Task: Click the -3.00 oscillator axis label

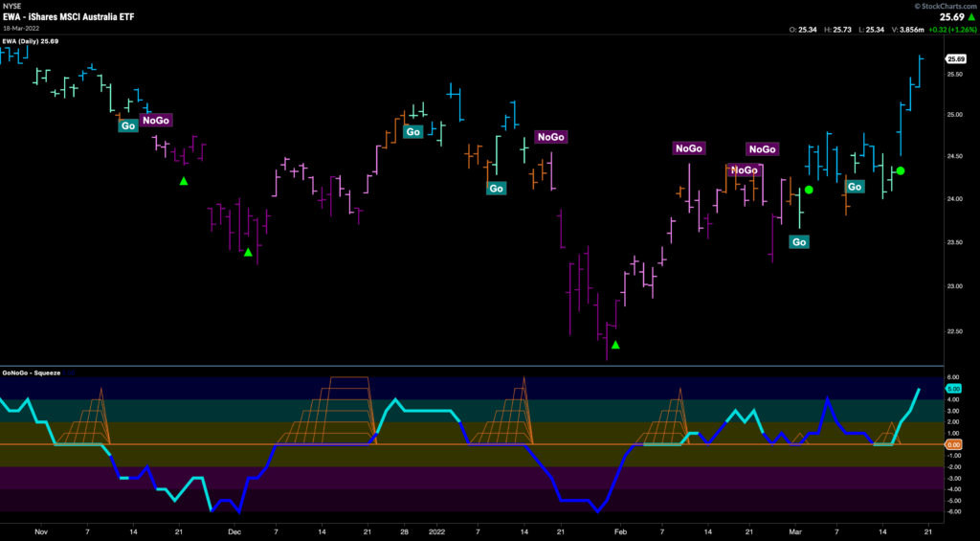Action: coord(953,478)
